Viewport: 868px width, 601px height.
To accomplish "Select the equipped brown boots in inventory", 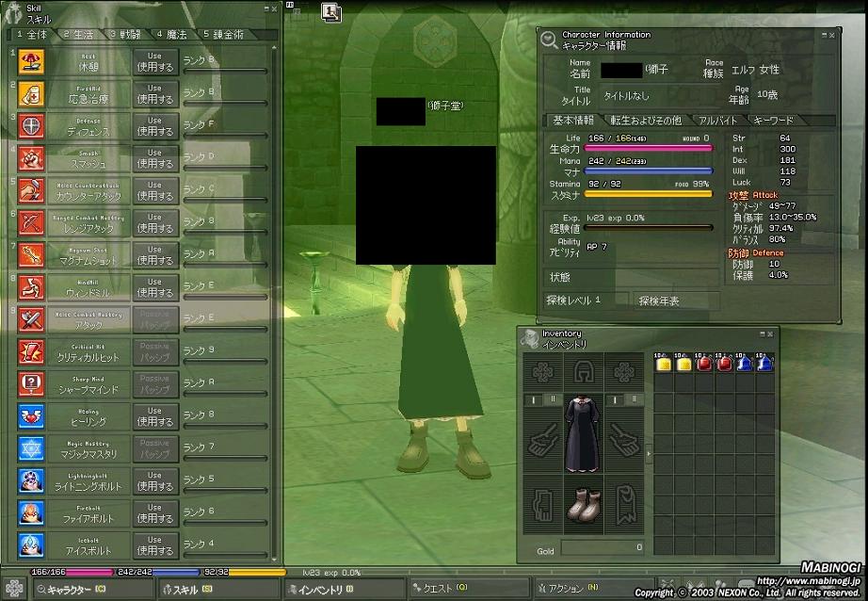I will click(x=584, y=505).
